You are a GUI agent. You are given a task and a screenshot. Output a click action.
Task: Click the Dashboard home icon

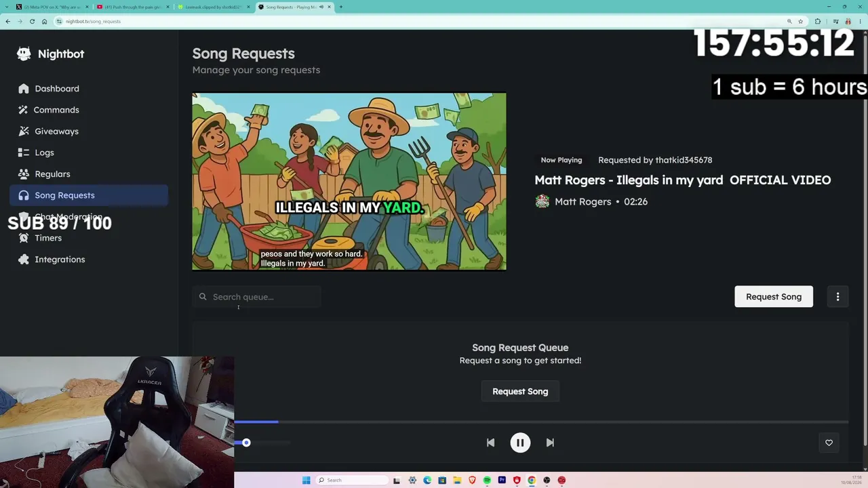point(24,88)
